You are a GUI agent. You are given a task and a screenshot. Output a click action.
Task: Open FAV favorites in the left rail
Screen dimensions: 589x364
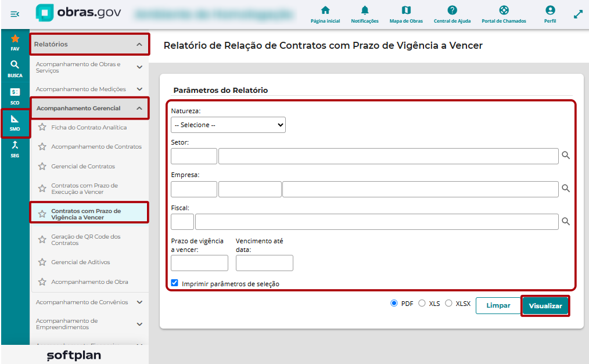coord(15,42)
